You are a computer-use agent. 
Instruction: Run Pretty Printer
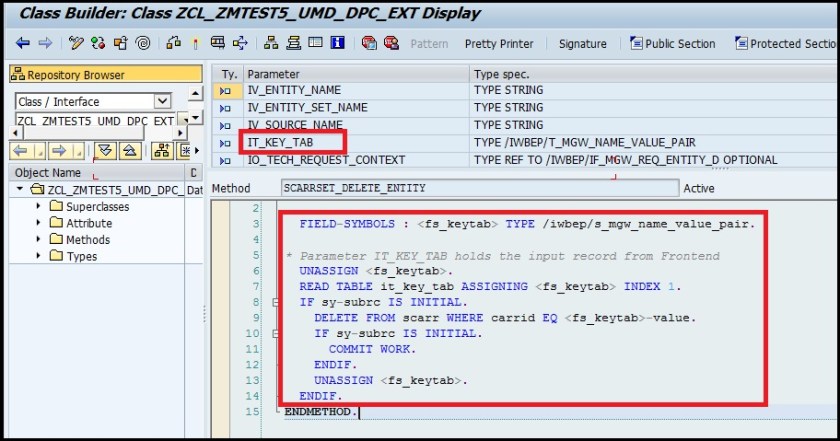(499, 44)
